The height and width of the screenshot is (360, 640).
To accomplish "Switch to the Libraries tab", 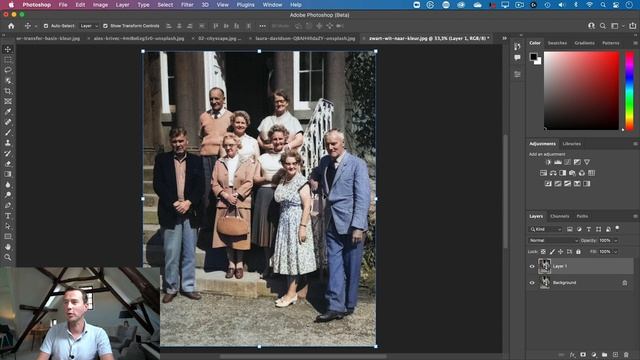I will (571, 144).
